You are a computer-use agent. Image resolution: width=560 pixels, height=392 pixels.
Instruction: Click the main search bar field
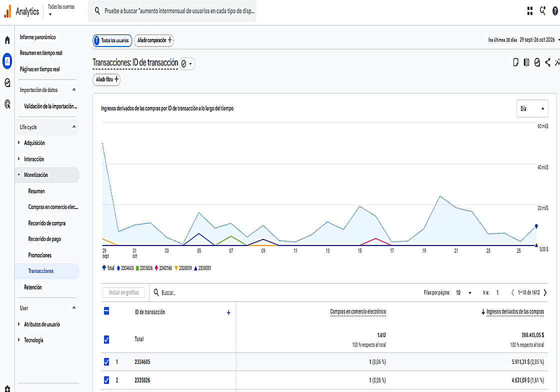point(172,11)
